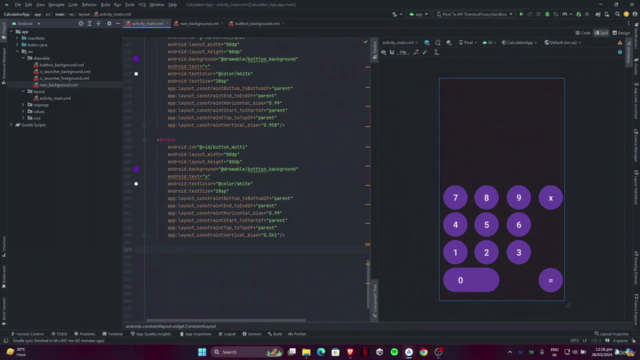Viewport: 640px width, 360px height.
Task: Click lower white color gutter square
Action: 136,184
